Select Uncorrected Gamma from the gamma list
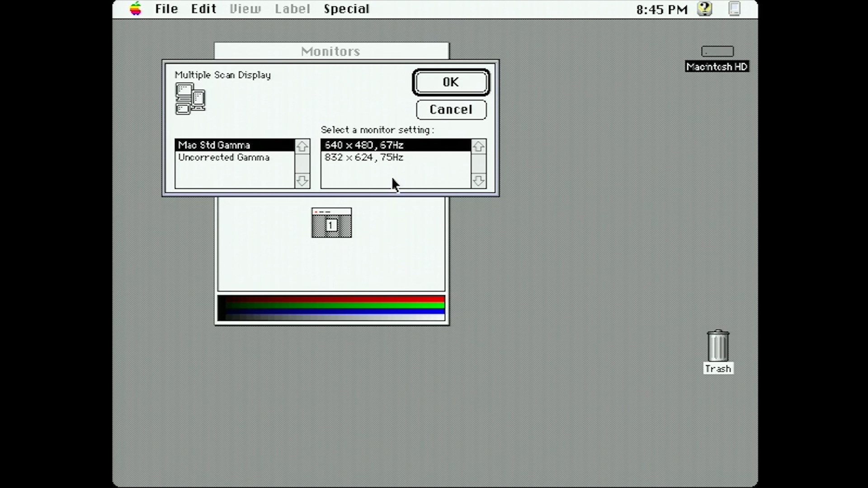The image size is (868, 488). 224,157
